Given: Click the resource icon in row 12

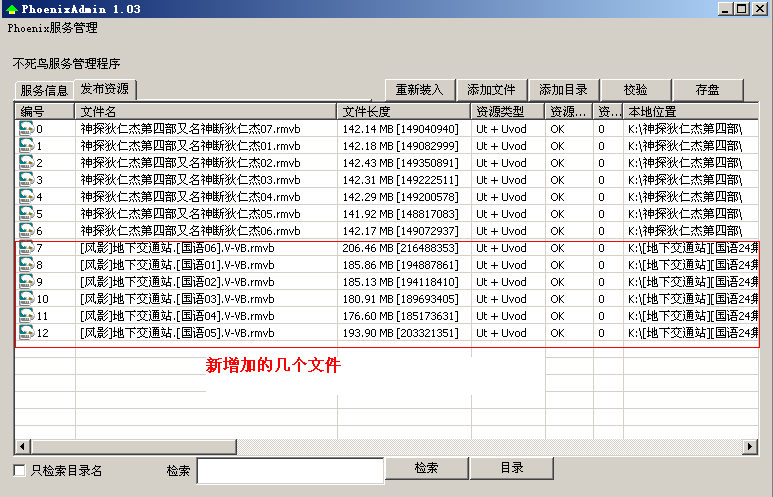Looking at the screenshot, I should point(26,333).
